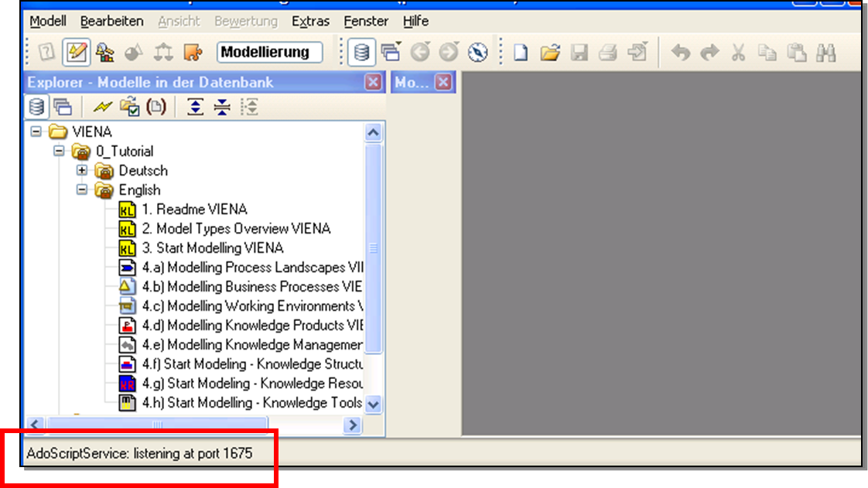Click the Explorer horizontal scrollbar thumb
The width and height of the screenshot is (868, 488).
[157, 425]
